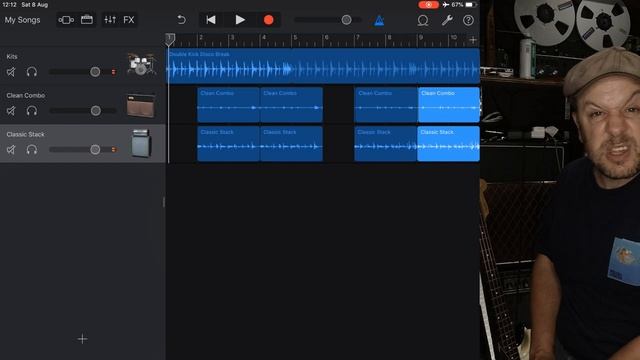This screenshot has width=640, height=360.
Task: Select highlighted Classic Stack region at bar 9
Action: [449, 144]
